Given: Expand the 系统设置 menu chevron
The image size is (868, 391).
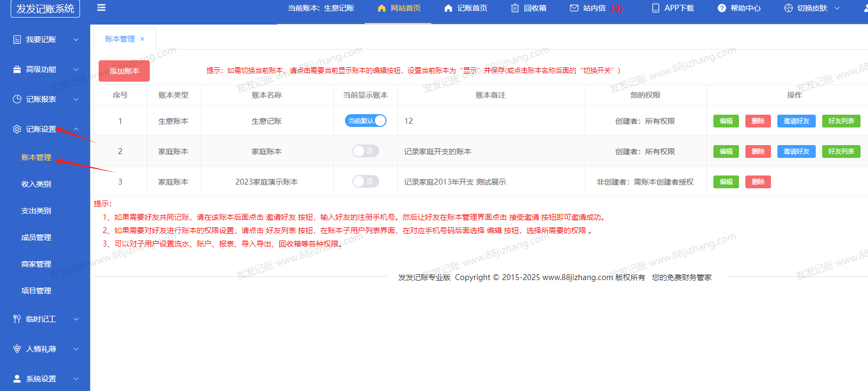Looking at the screenshot, I should click(76, 379).
